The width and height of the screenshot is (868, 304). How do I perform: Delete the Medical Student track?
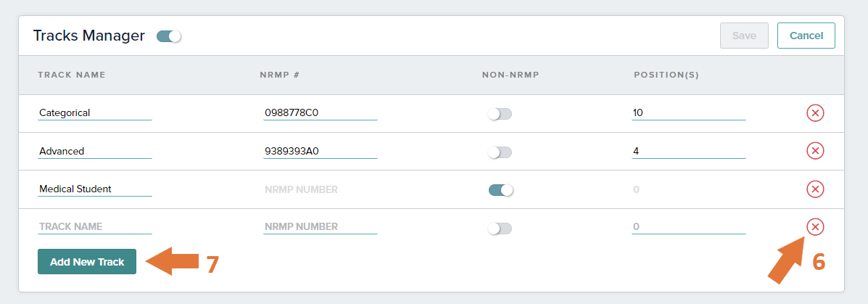pyautogui.click(x=815, y=189)
